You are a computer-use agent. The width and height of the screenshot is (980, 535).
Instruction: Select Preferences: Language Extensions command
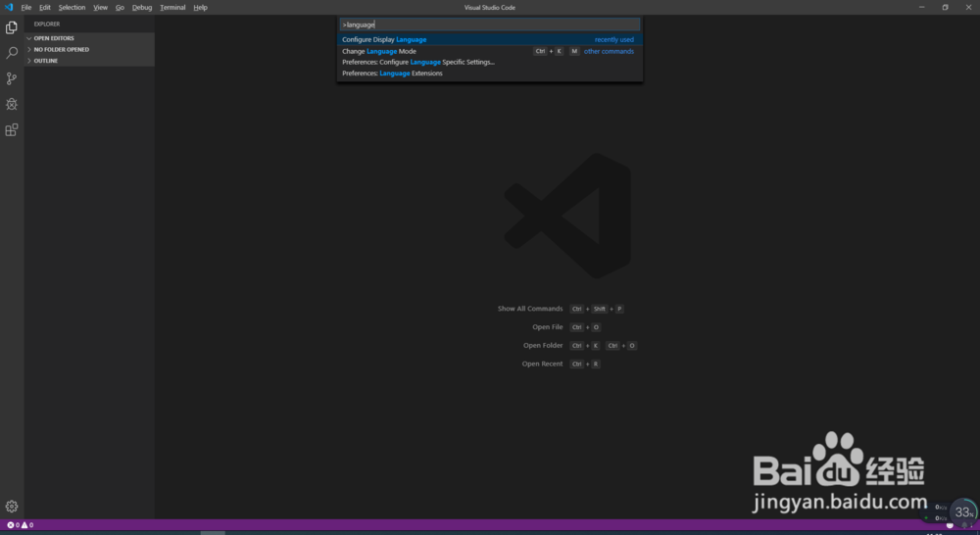click(x=489, y=73)
